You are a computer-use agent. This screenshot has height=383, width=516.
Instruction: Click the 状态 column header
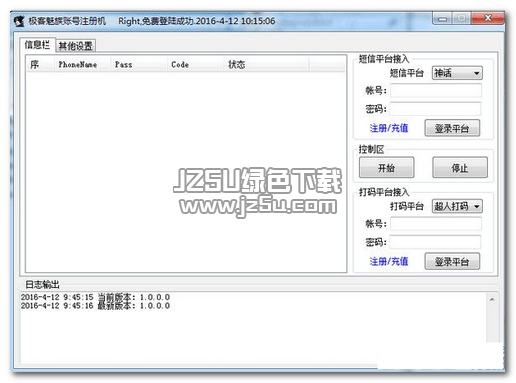[266, 64]
